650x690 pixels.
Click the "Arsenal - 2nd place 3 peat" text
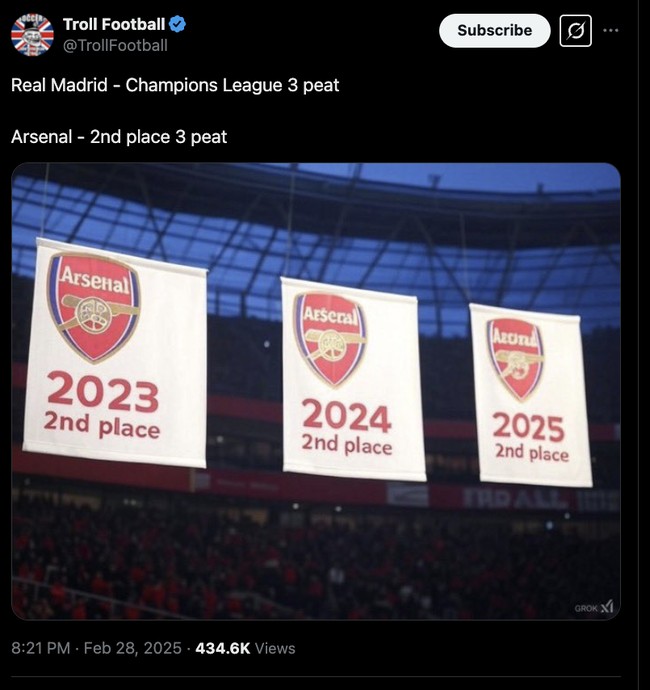119,136
